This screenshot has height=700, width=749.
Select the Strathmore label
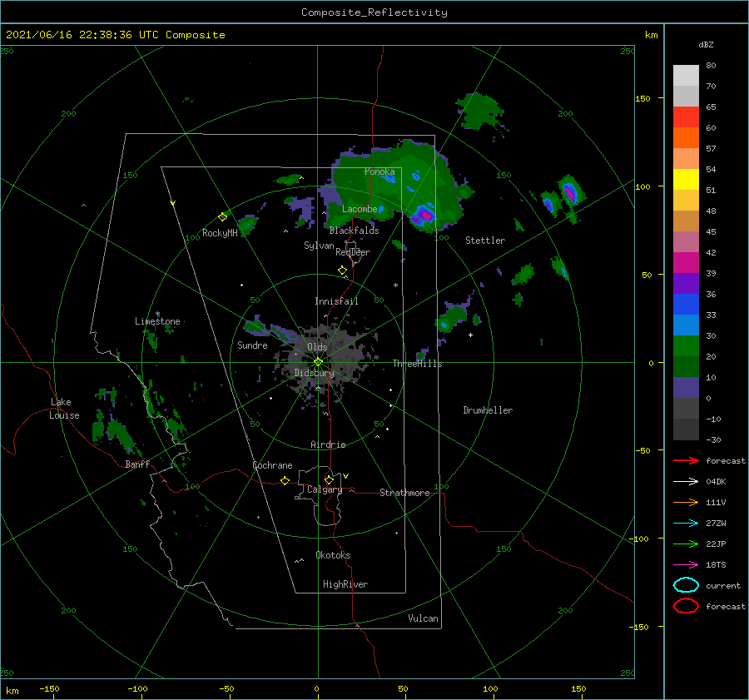404,493
